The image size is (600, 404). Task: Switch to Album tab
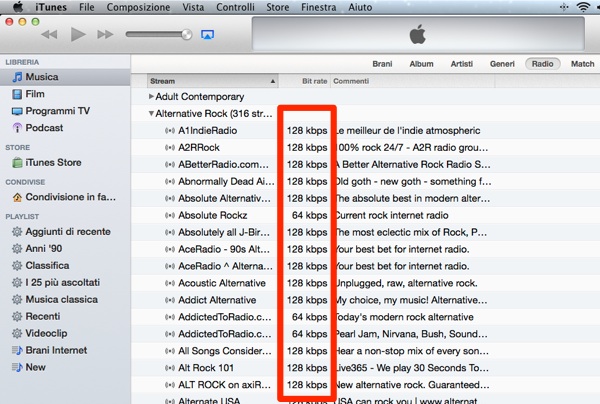(x=421, y=64)
